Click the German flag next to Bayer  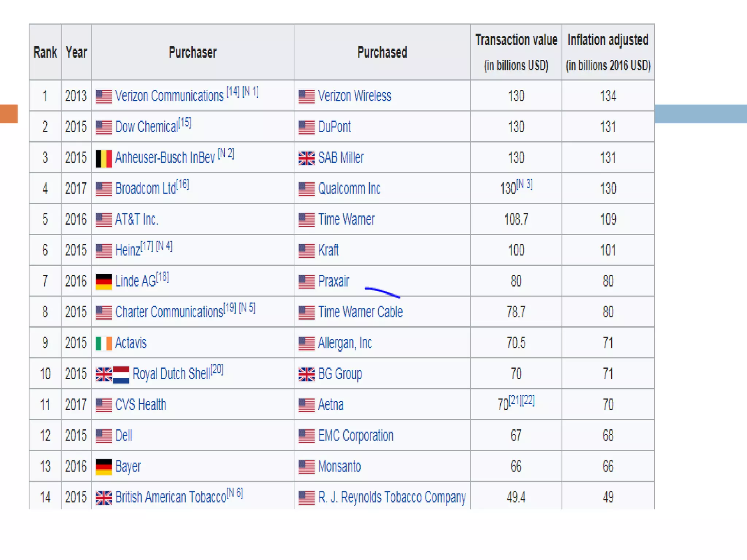[x=104, y=467]
